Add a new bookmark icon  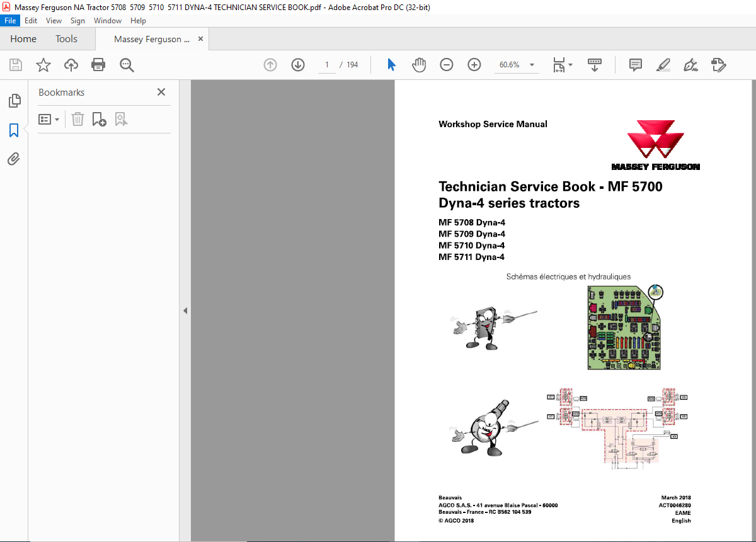(x=99, y=119)
